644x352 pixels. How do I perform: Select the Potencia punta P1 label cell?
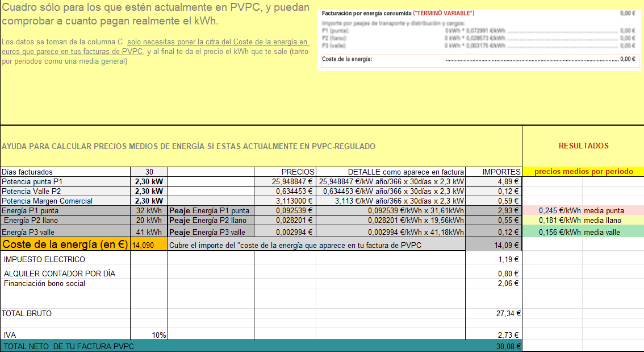point(65,182)
